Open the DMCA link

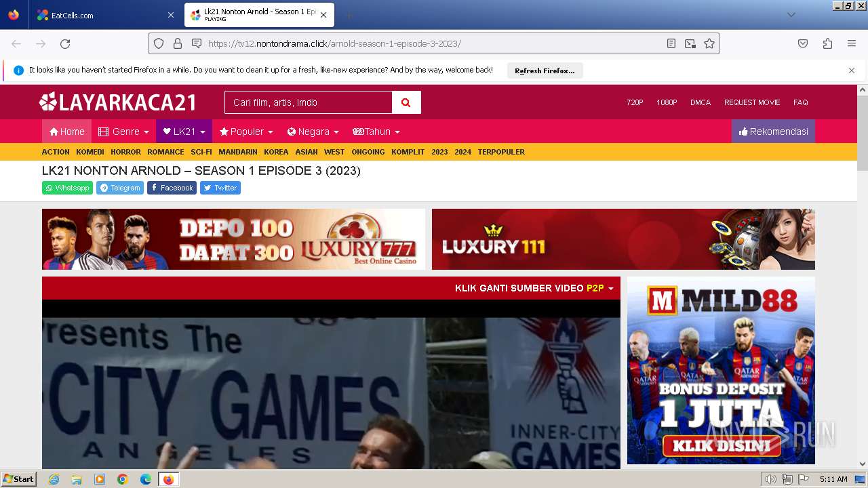[701, 102]
